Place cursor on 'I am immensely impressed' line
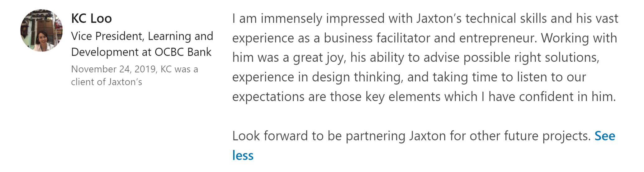Screen dimensions: 644x172 coord(425,19)
